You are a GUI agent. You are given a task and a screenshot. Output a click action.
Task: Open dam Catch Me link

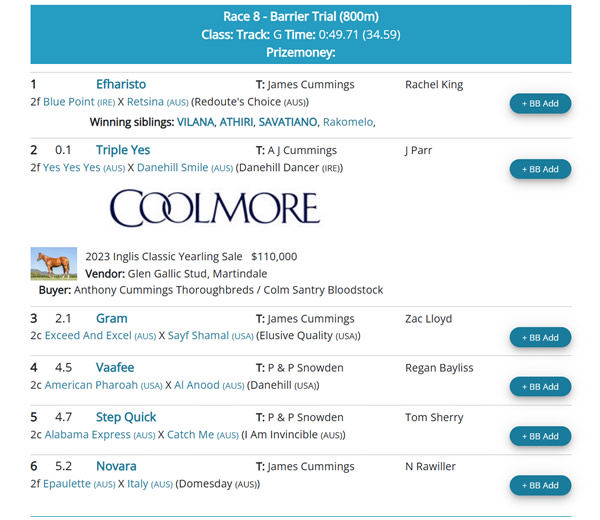[x=188, y=435]
